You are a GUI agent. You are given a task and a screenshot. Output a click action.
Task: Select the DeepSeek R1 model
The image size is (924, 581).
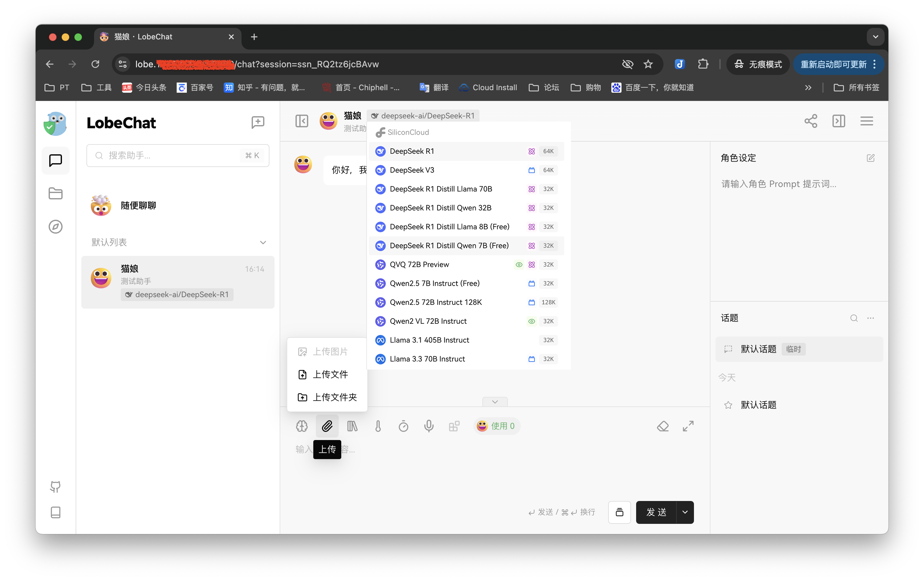(466, 151)
